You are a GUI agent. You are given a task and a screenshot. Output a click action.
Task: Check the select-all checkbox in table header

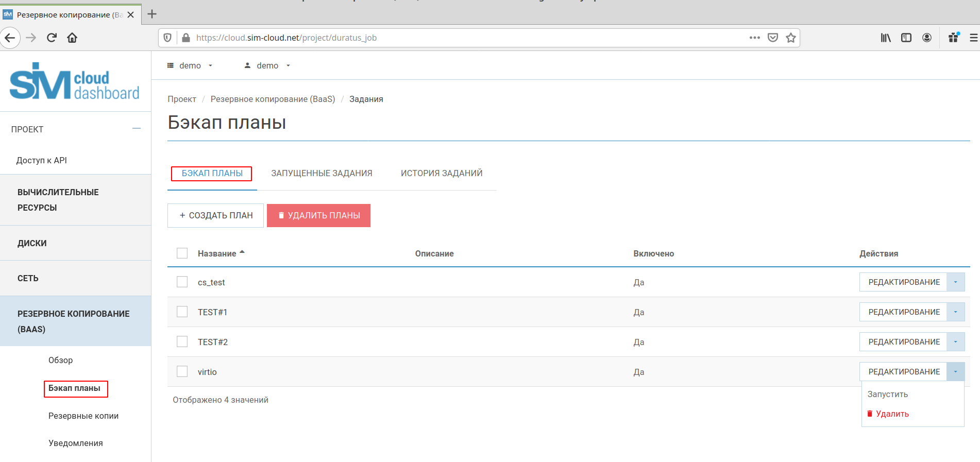pos(182,253)
